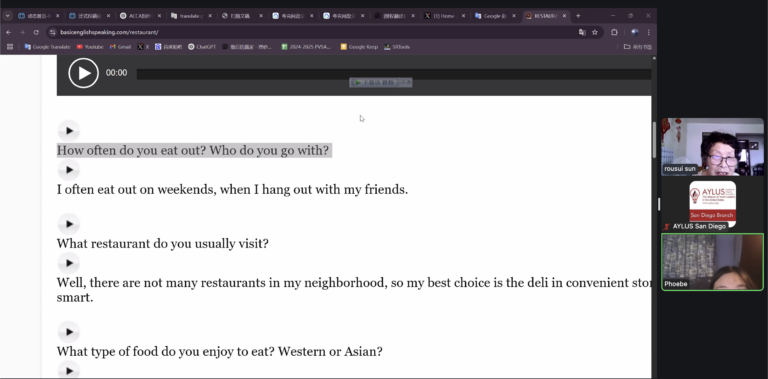Play audio for "What type of food do you enjoy"
The height and width of the screenshot is (379, 768).
tap(69, 332)
